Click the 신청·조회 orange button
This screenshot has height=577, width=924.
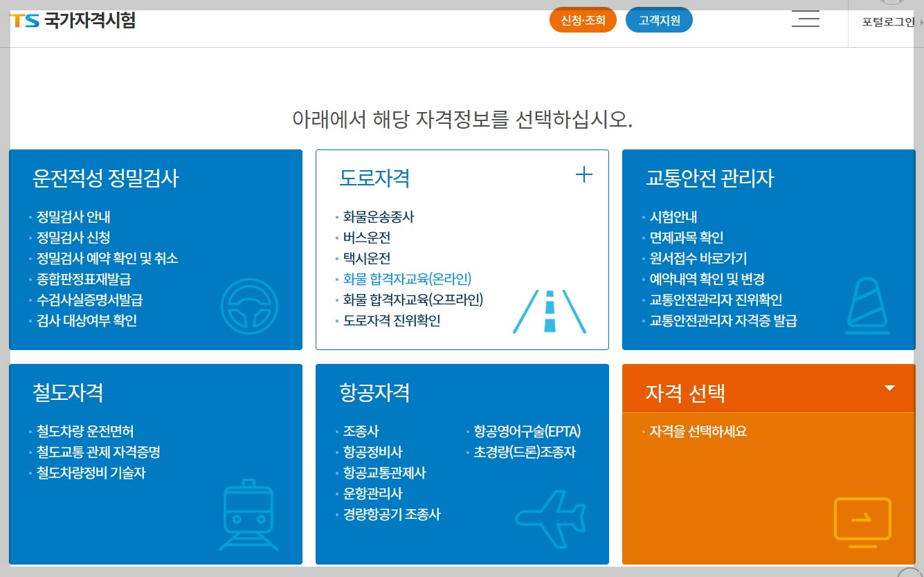(583, 20)
